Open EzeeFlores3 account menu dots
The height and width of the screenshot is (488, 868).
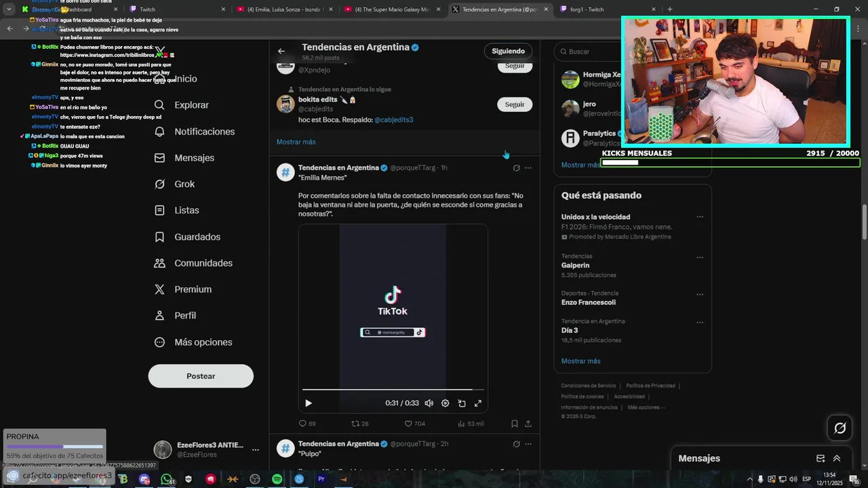click(x=256, y=450)
